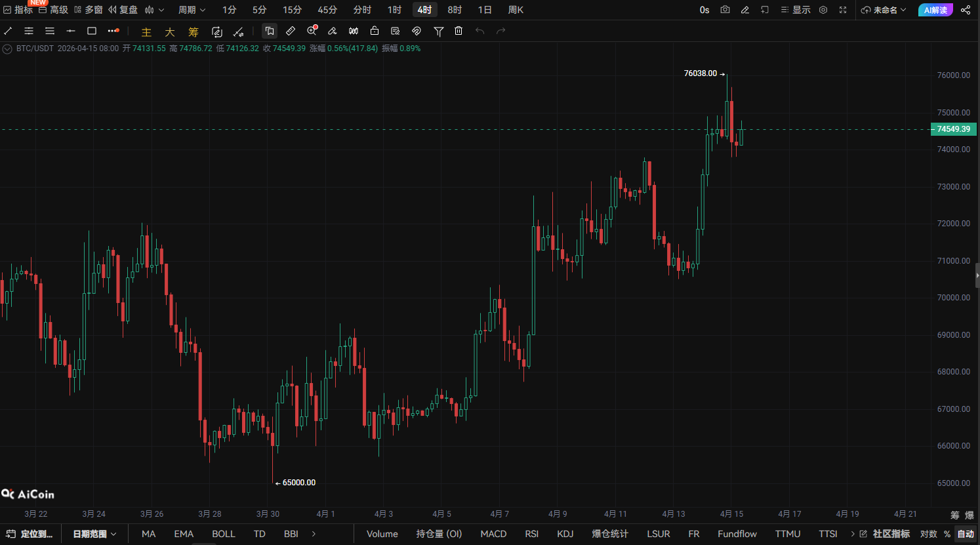Open the drawings filter

(x=439, y=31)
